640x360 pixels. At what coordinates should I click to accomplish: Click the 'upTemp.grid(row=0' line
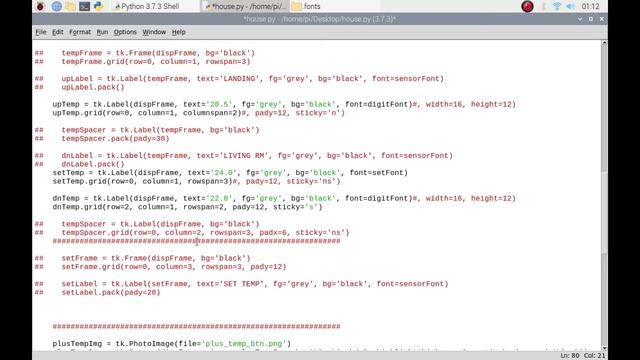point(198,113)
